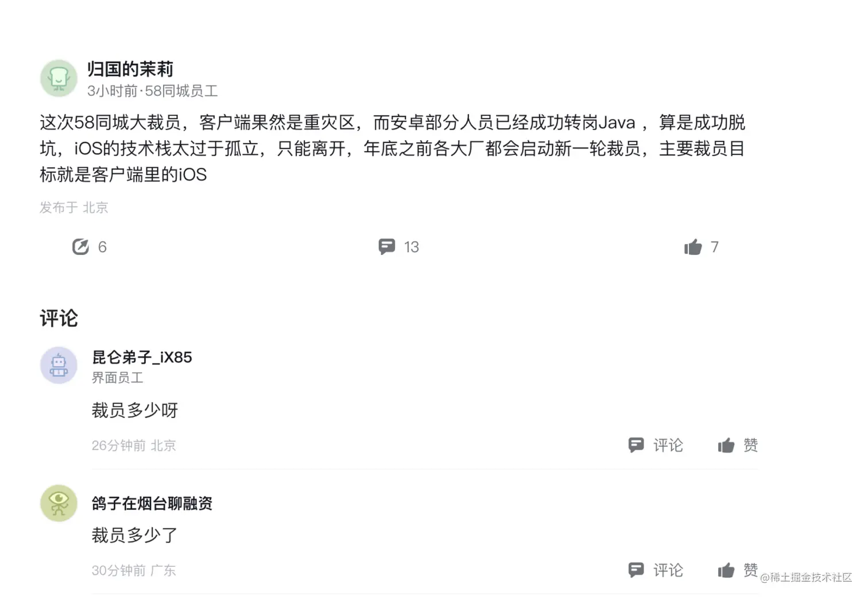Screen dimensions: 868x599
Task: Click 昆仑弟子_iX85's robot avatar
Action: click(58, 365)
